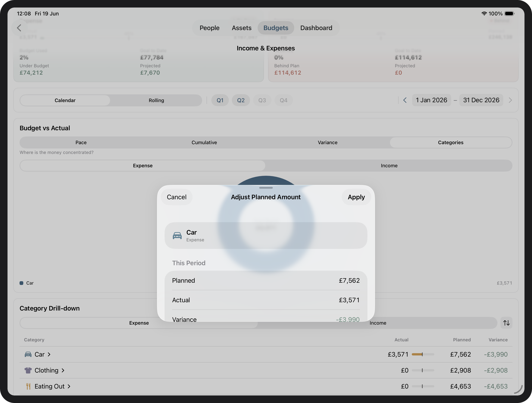
Task: Click the battery status icon
Action: [509, 14]
